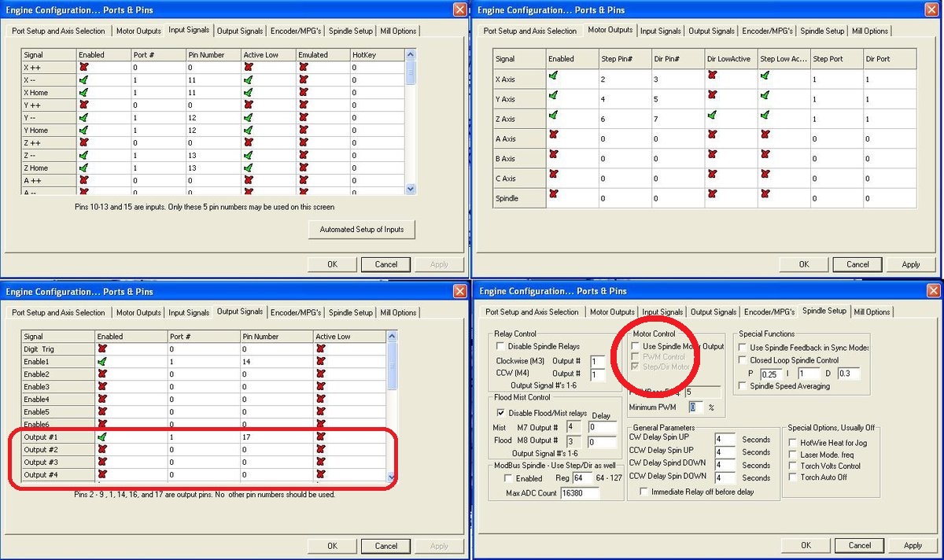Check Use Spindle Feedback in Sync Modes
This screenshot has height=560, width=944.
[743, 348]
